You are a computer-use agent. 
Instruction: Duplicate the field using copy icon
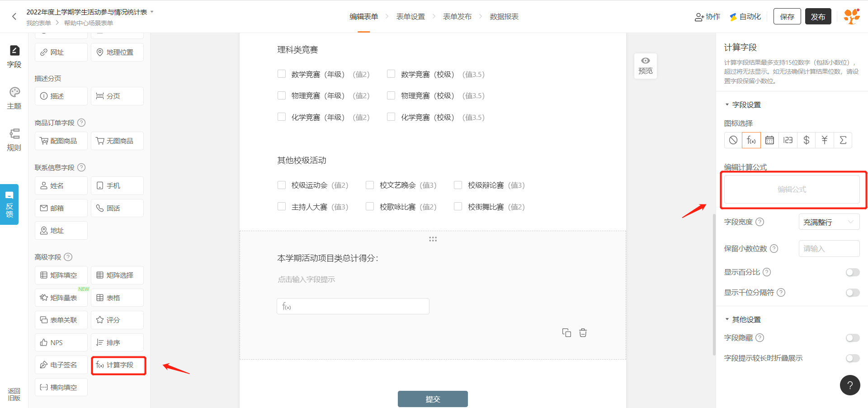pos(566,333)
